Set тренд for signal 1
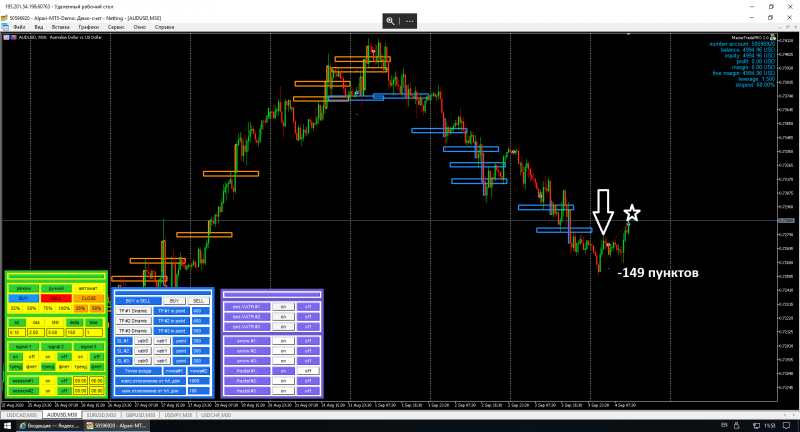 15,366
